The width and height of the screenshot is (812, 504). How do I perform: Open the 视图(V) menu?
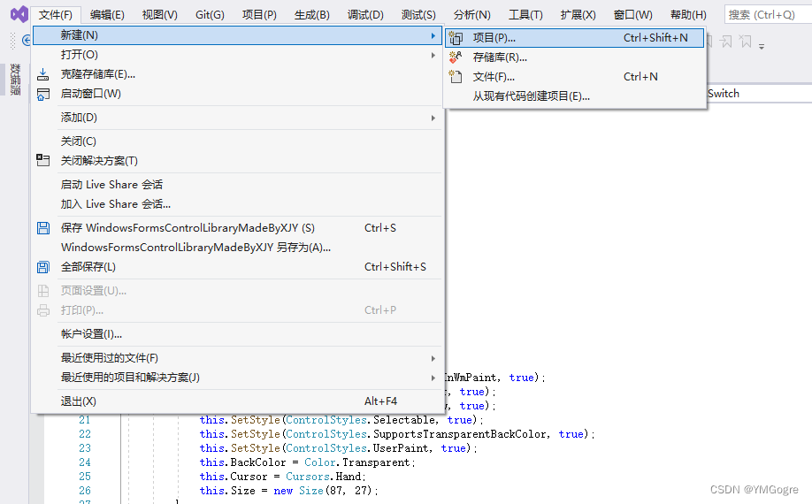[160, 15]
